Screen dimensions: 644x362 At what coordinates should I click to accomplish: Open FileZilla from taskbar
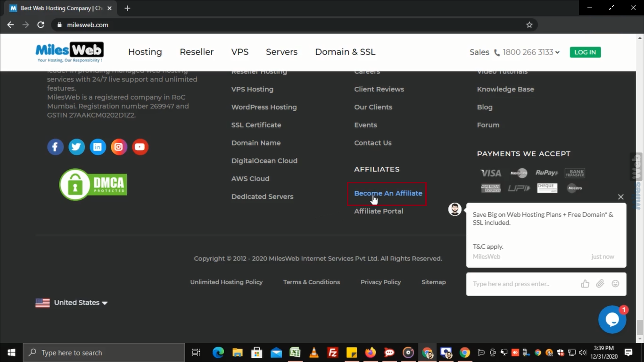333,353
